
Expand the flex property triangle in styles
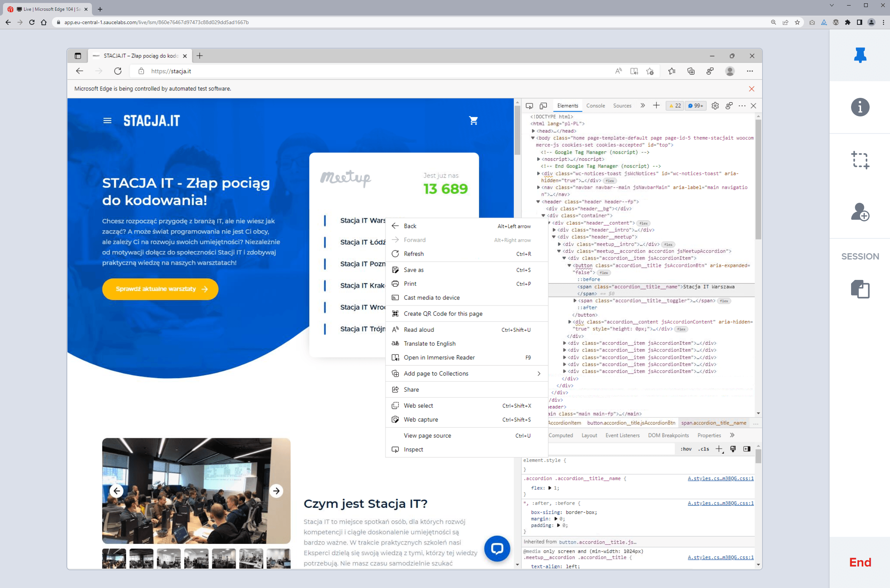point(550,488)
